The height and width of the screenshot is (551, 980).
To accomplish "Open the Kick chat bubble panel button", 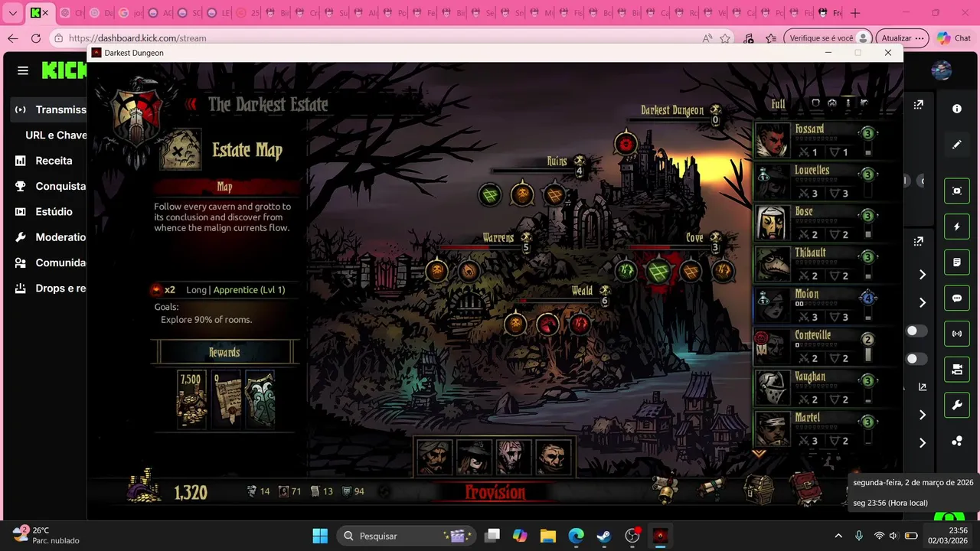I will pos(956,298).
